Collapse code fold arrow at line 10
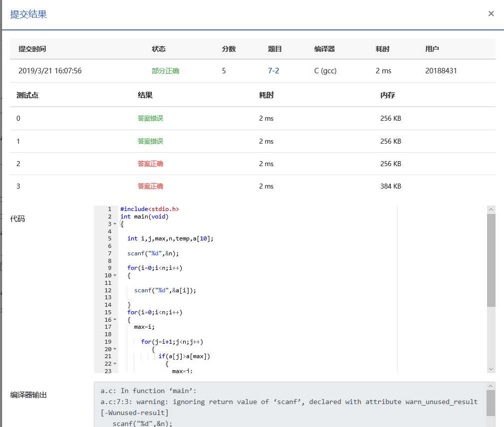Image resolution: width=504 pixels, height=427 pixels. (115, 275)
